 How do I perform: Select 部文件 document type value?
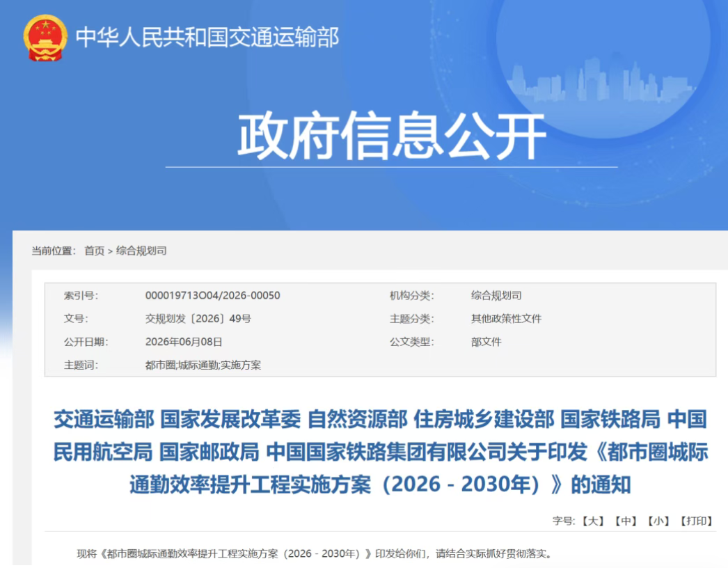point(486,342)
